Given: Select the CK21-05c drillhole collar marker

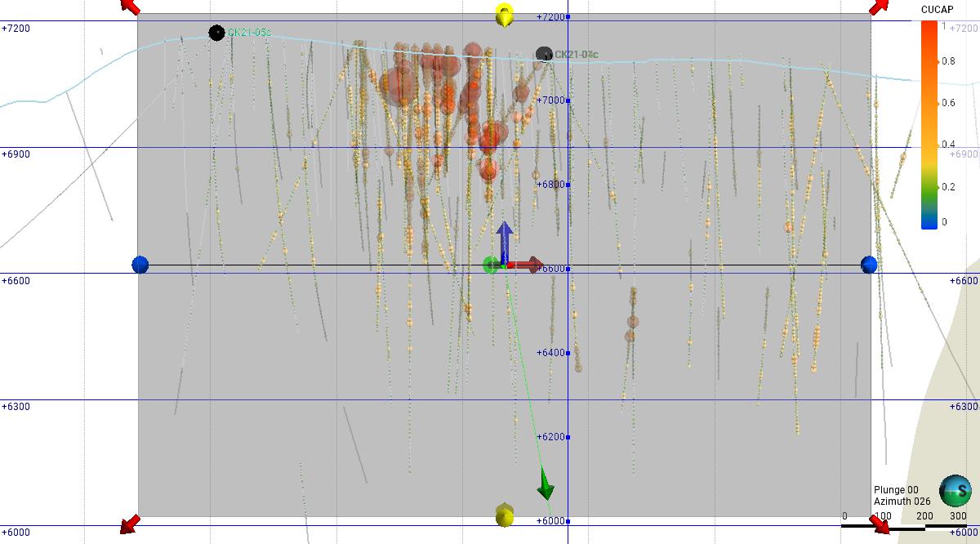Looking at the screenshot, I should pos(216,33).
